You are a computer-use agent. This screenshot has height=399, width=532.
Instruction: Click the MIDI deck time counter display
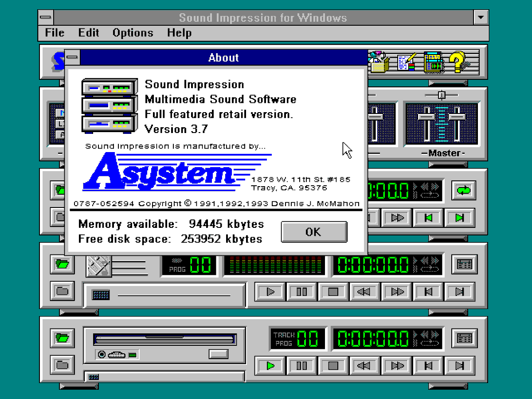(387, 265)
